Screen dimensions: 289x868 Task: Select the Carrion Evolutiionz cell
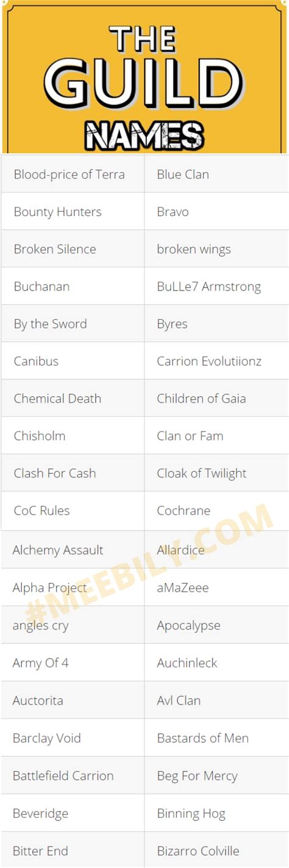[216, 360]
